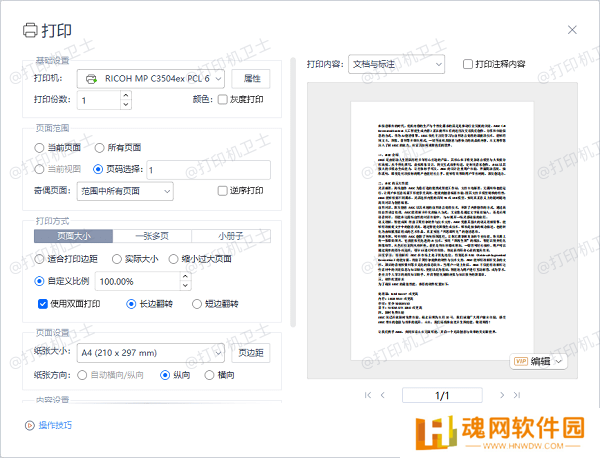Screen dimensions: 600x458
Task: Open the 操作技巧 tips link
Action: [x=55, y=425]
